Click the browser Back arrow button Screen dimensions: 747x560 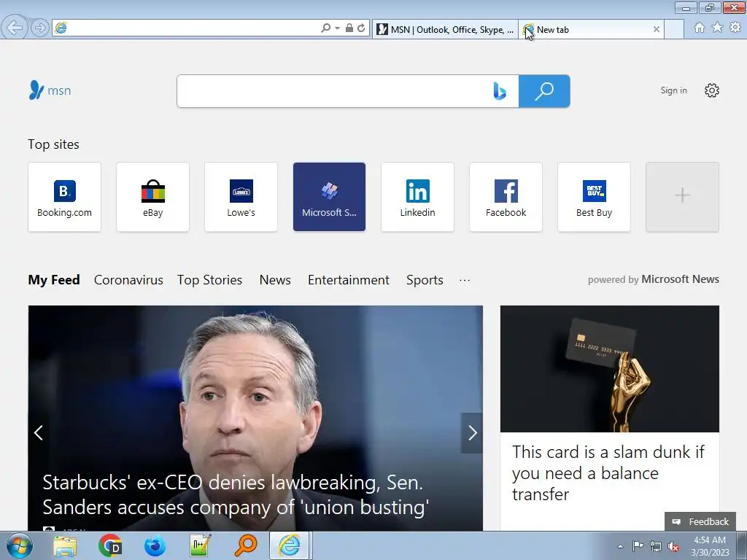point(15,28)
